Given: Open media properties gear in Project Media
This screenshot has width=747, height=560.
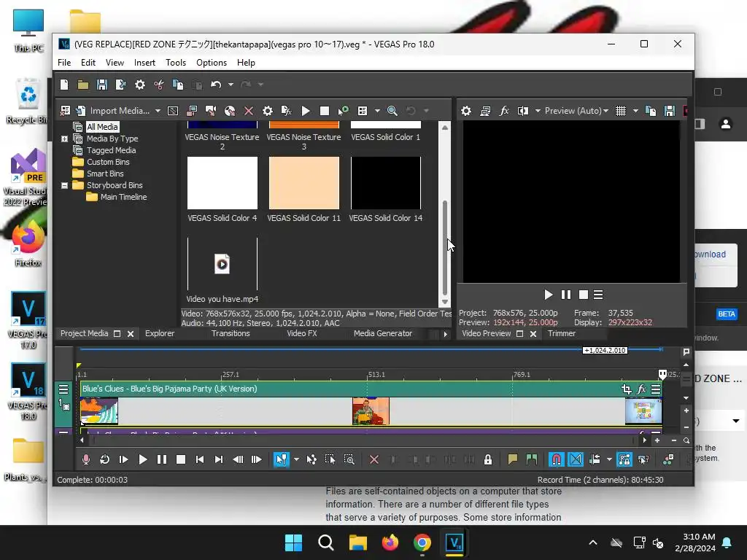Looking at the screenshot, I should click(x=268, y=111).
